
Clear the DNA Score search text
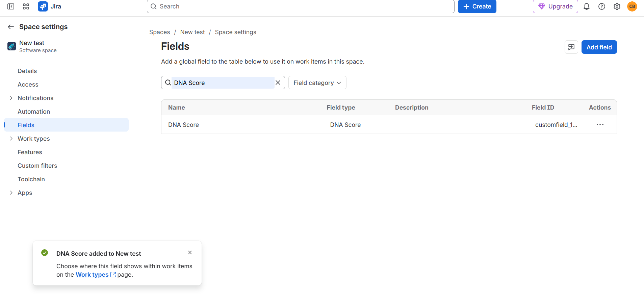click(x=278, y=83)
